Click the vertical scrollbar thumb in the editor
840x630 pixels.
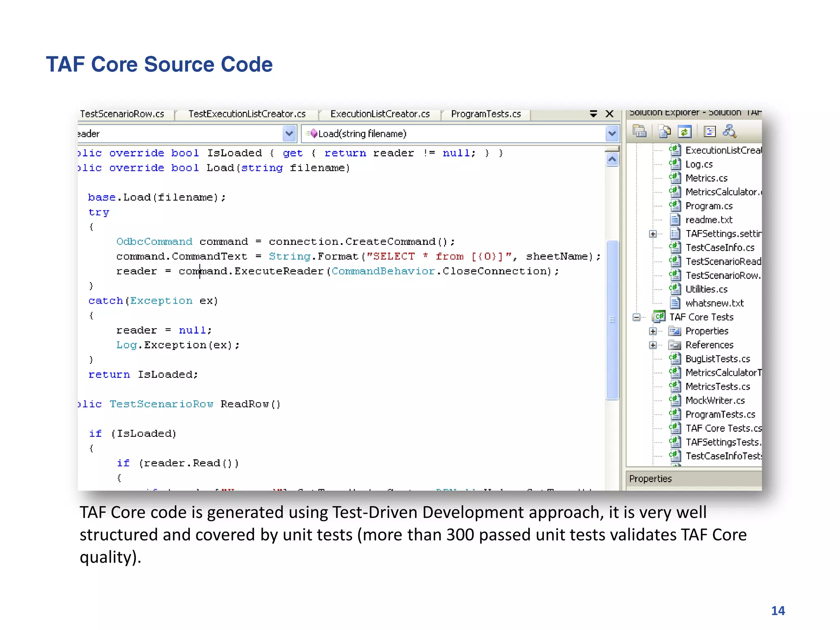612,320
